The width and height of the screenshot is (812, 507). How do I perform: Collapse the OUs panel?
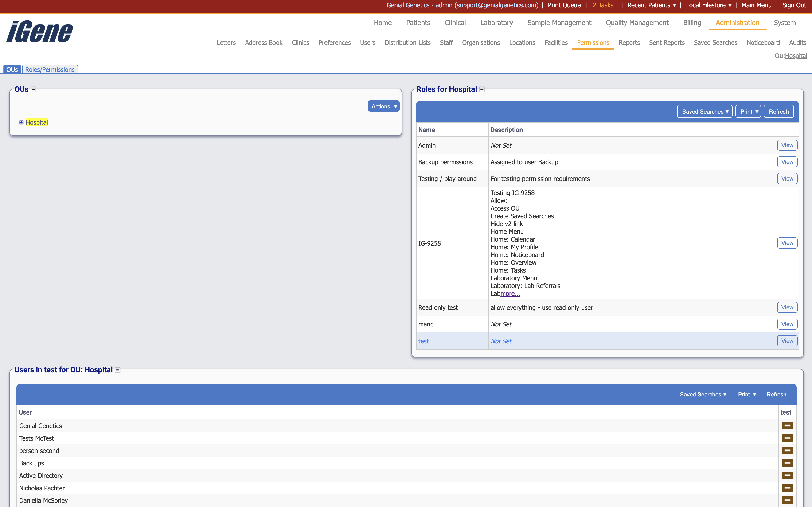pos(33,89)
